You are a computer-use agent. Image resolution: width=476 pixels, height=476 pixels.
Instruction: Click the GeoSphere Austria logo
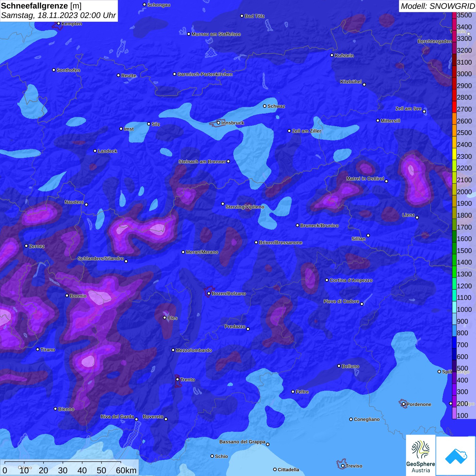coord(421,456)
